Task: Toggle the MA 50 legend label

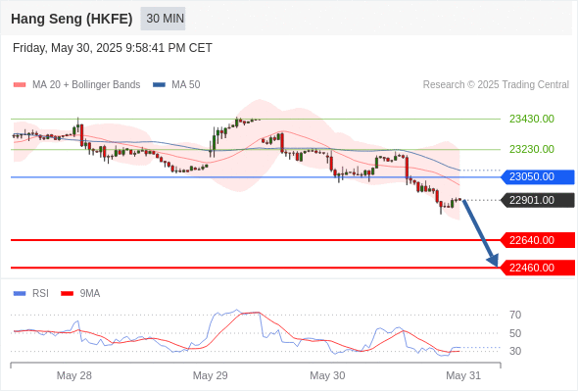Action: click(x=186, y=85)
